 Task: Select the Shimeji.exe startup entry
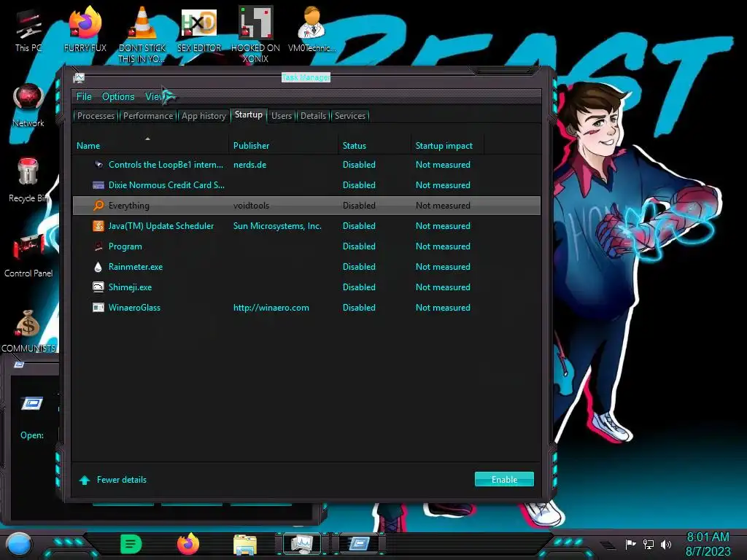(306, 287)
